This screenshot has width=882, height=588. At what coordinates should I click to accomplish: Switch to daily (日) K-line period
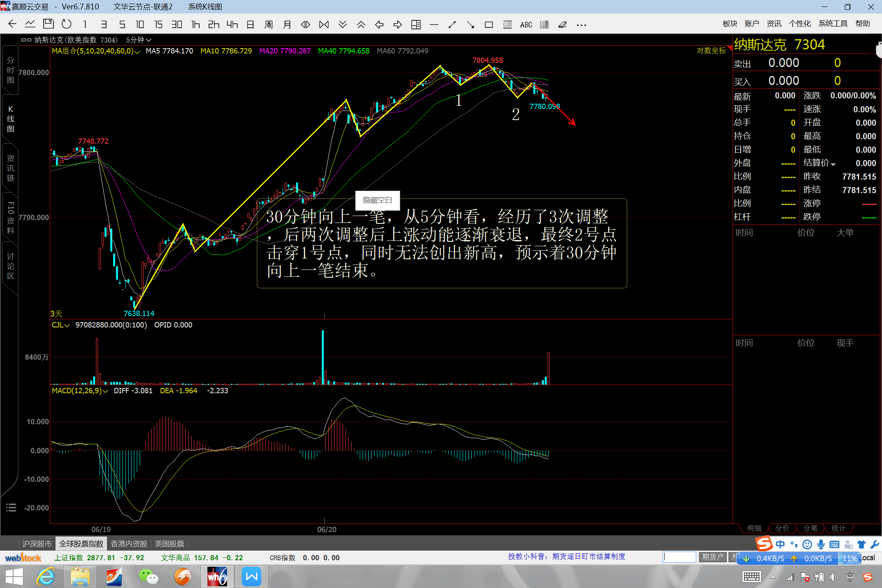(250, 24)
